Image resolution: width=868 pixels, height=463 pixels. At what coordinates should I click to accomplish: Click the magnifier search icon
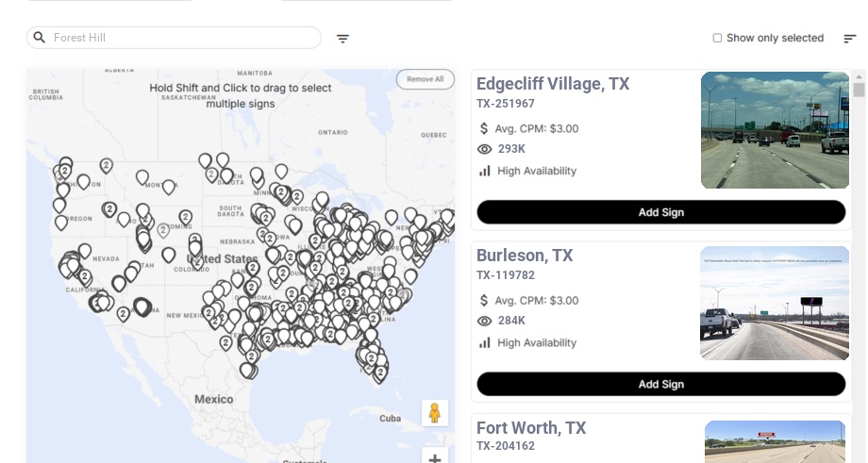click(x=40, y=38)
